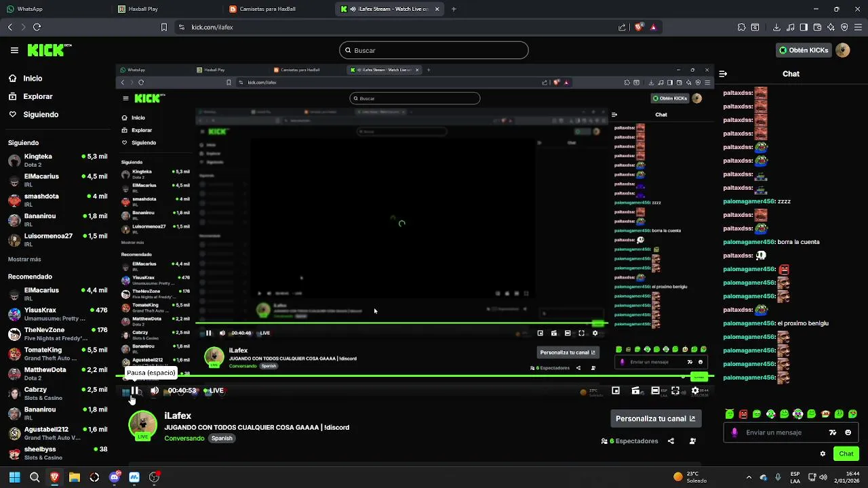Open a new browser tab
Screen dimensions: 868x488
454,9
